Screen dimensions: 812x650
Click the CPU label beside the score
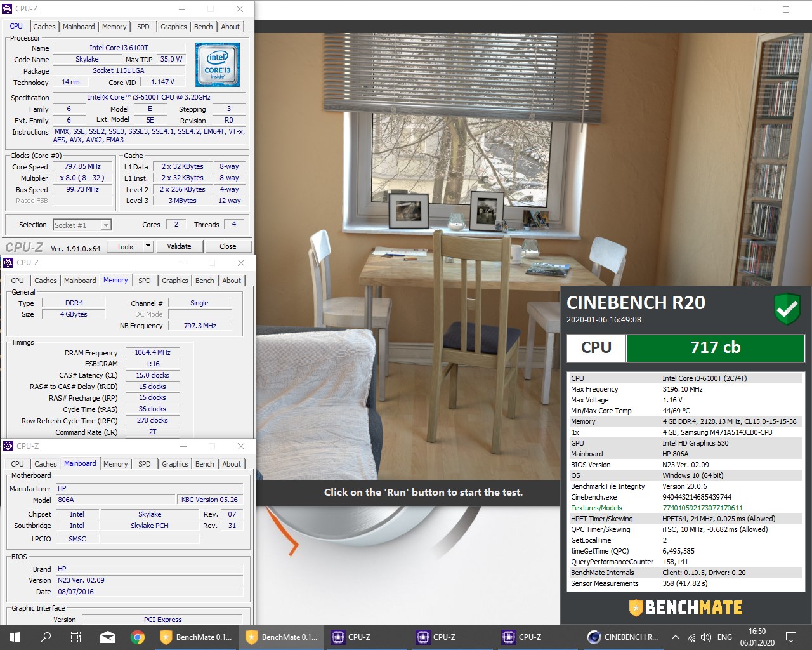tap(596, 348)
